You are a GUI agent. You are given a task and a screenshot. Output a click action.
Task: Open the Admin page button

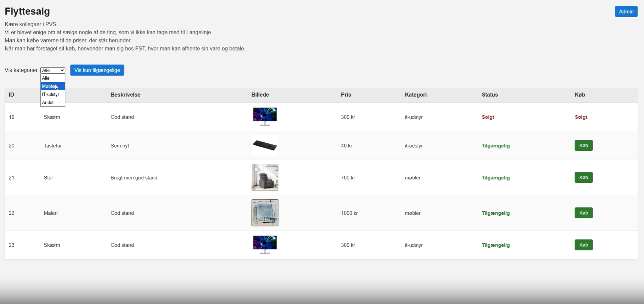[626, 11]
